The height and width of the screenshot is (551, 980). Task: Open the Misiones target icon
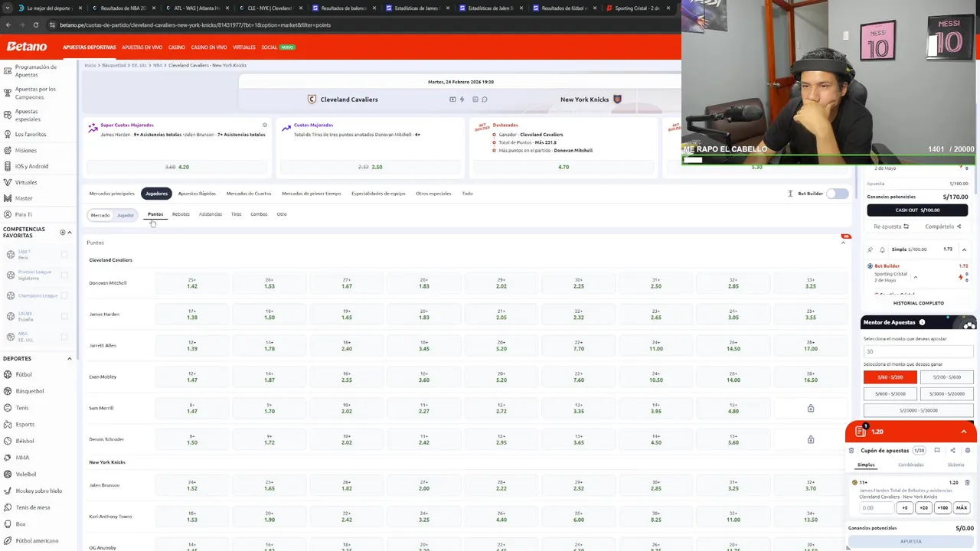(x=7, y=150)
